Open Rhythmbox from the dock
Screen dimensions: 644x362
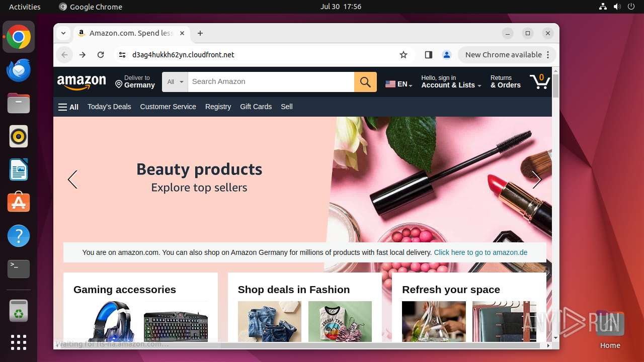tap(19, 136)
